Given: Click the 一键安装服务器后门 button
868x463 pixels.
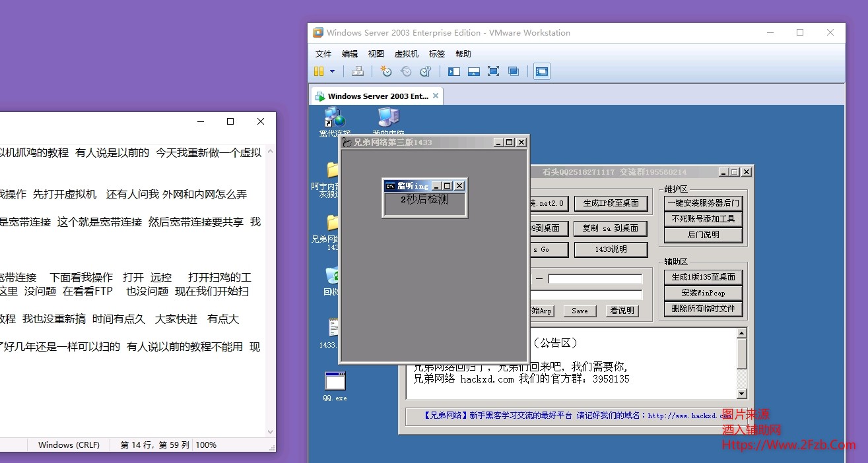Looking at the screenshot, I should coord(703,203).
